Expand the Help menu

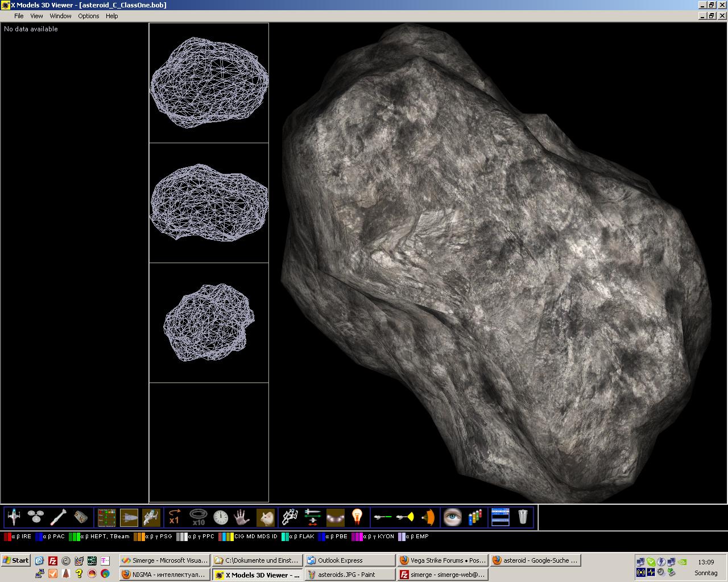pyautogui.click(x=111, y=16)
